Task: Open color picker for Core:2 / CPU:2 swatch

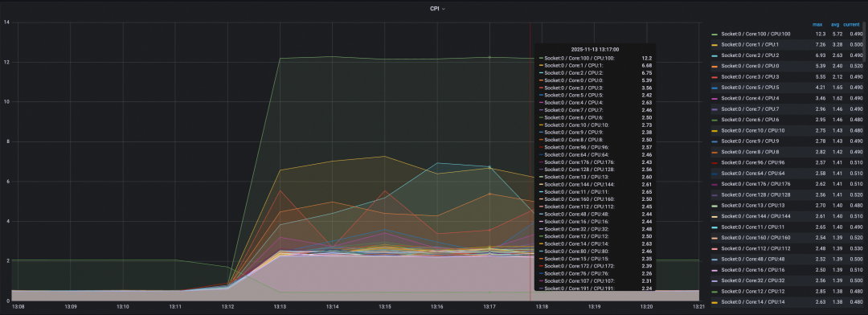Action: tap(714, 55)
